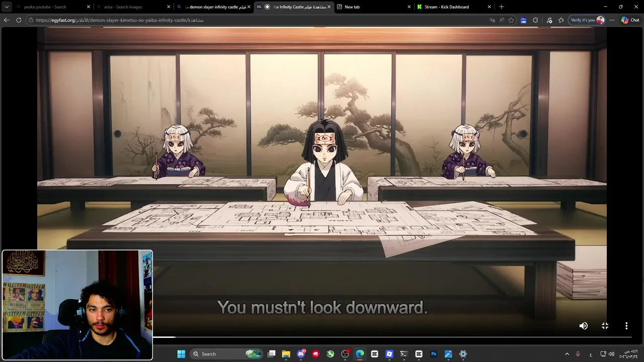Open the Windows Start menu
The width and height of the screenshot is (644, 362).
(181, 354)
